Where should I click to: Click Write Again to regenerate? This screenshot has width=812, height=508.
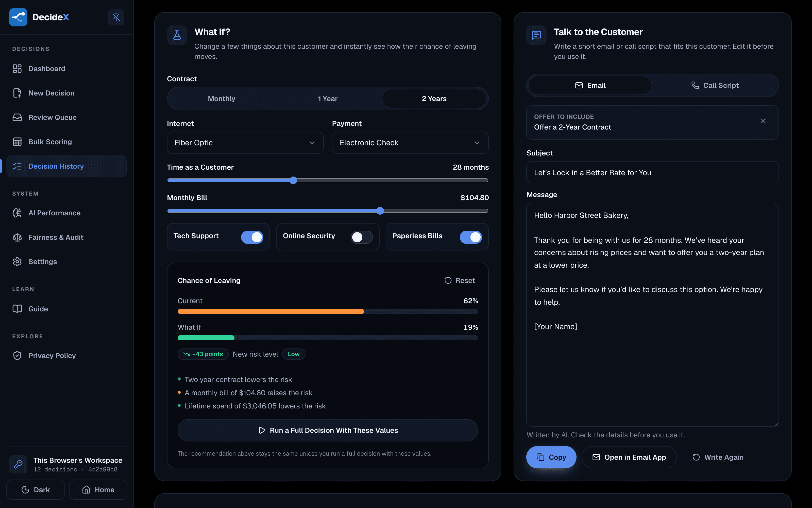tap(718, 457)
